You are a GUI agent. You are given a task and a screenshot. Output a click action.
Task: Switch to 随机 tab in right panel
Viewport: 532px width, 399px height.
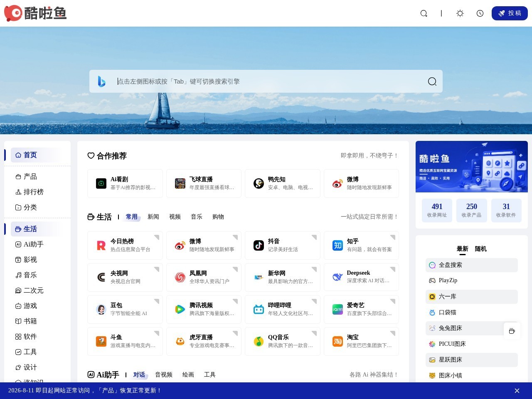click(481, 249)
